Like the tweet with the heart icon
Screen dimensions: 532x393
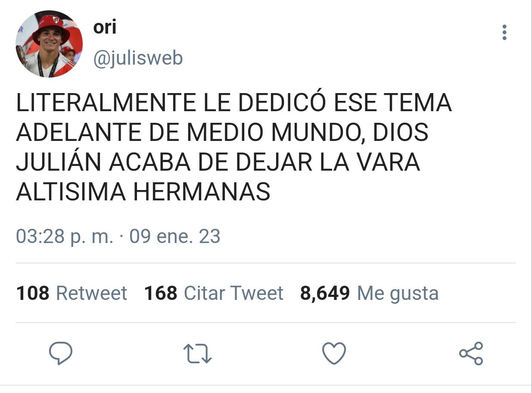pyautogui.click(x=334, y=353)
